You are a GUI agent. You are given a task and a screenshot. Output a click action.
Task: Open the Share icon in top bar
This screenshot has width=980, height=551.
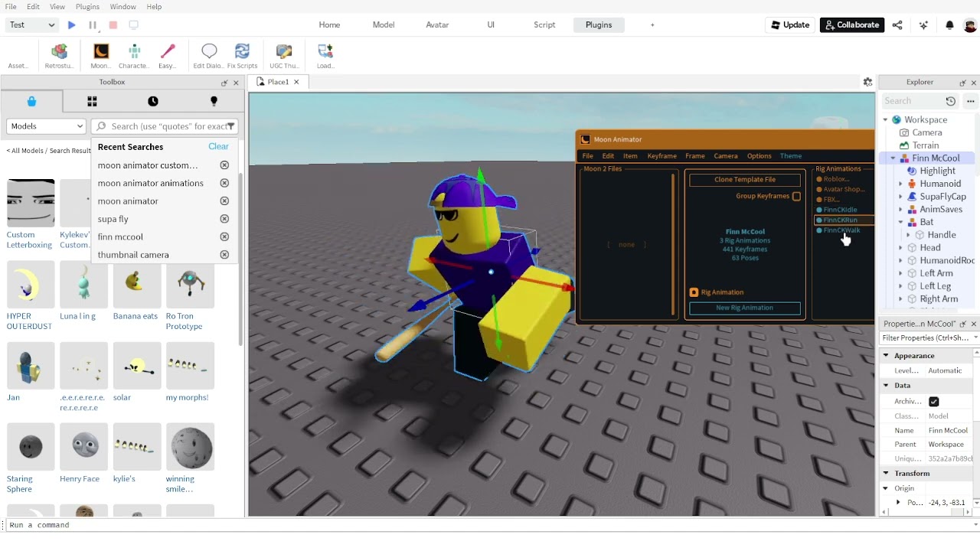click(897, 25)
